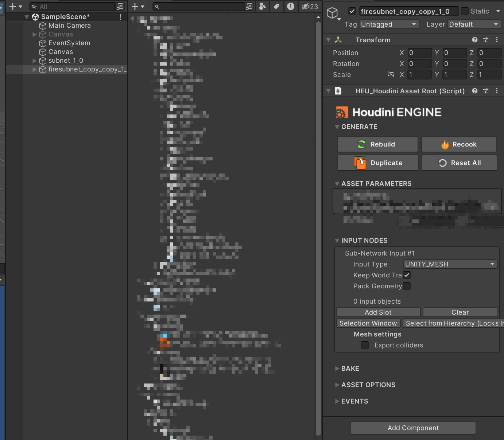Image resolution: width=504 pixels, height=440 pixels.
Task: Click the exclamation warning filter icon
Action: tap(291, 6)
